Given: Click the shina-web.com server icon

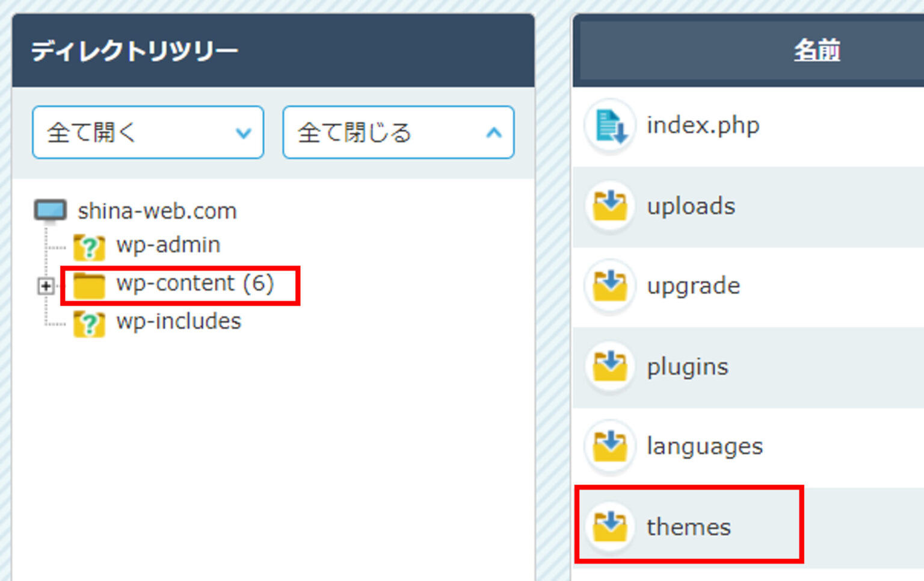Looking at the screenshot, I should click(51, 210).
